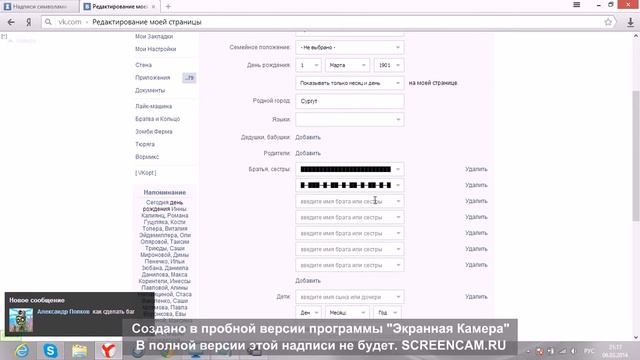
Task: Open the birthday year dropdown 1901
Action: coord(389,65)
